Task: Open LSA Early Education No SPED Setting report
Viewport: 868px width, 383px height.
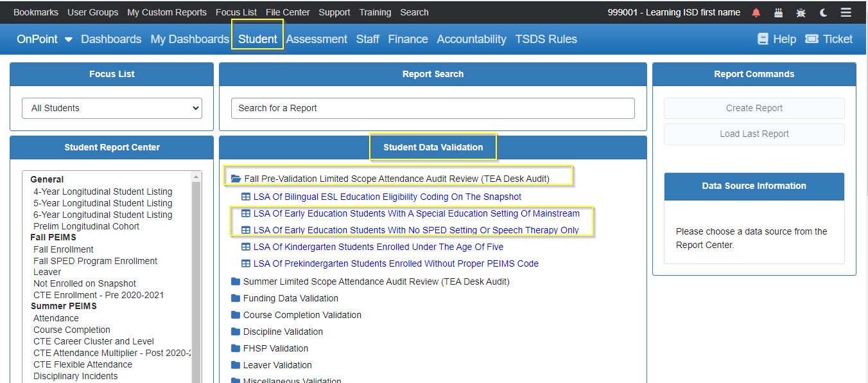Action: (x=416, y=230)
